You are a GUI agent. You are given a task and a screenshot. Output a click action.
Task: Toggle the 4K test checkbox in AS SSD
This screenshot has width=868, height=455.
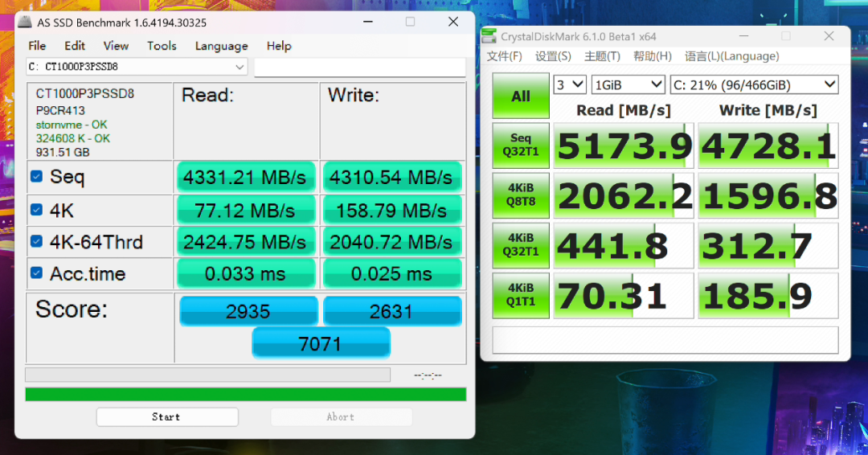tap(36, 211)
